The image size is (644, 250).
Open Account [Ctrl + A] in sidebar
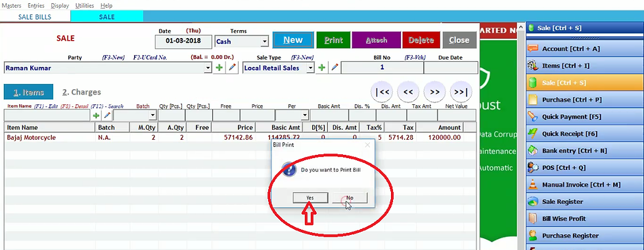[585, 49]
